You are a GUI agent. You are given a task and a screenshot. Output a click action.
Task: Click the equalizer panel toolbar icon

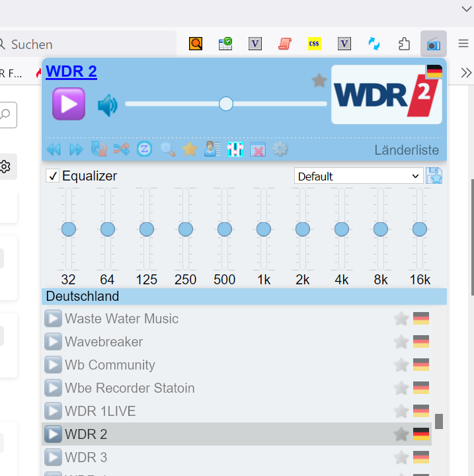235,149
